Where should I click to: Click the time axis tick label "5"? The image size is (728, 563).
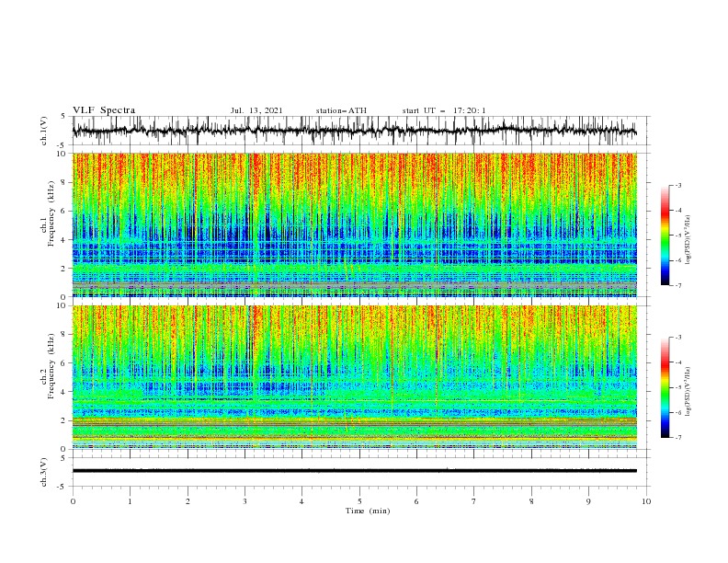pyautogui.click(x=359, y=501)
